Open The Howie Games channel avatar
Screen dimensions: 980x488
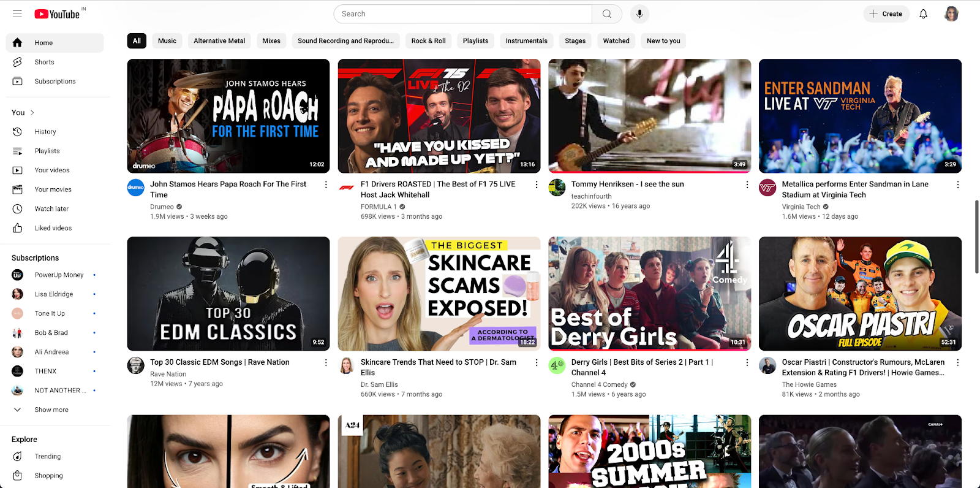[767, 366]
